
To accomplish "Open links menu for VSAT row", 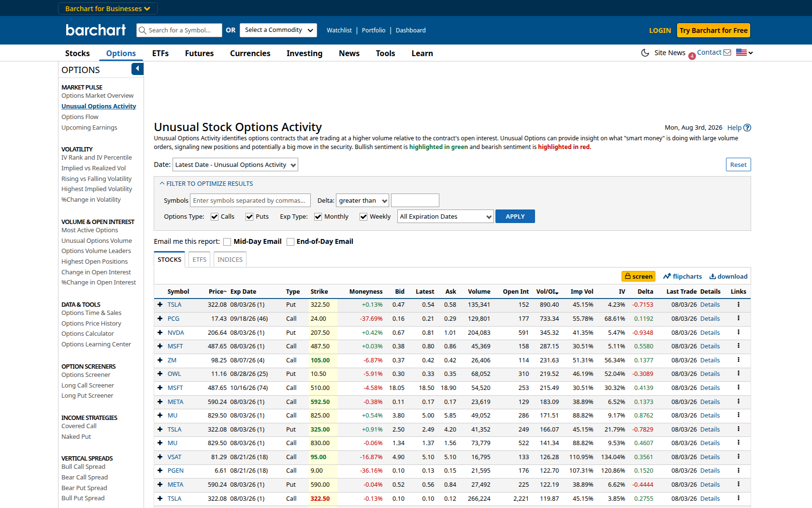I will tap(739, 457).
